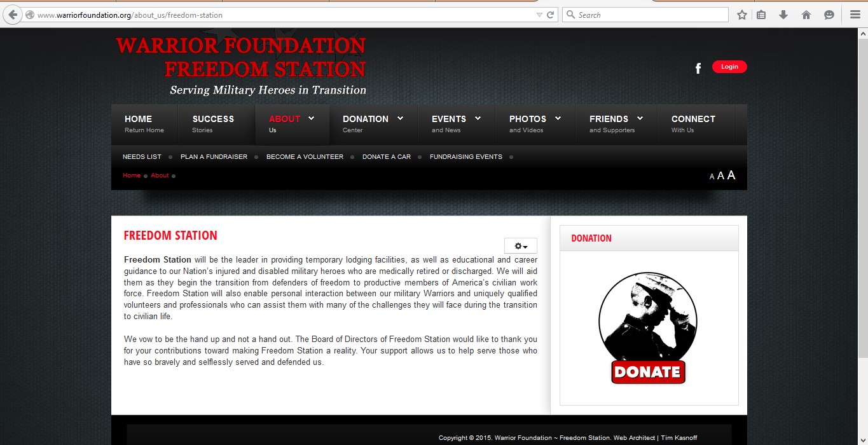Select the largest font size A
This screenshot has width=868, height=445.
tap(731, 175)
